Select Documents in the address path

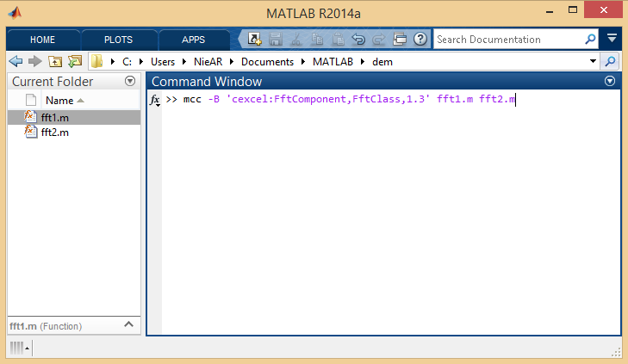pyautogui.click(x=267, y=62)
